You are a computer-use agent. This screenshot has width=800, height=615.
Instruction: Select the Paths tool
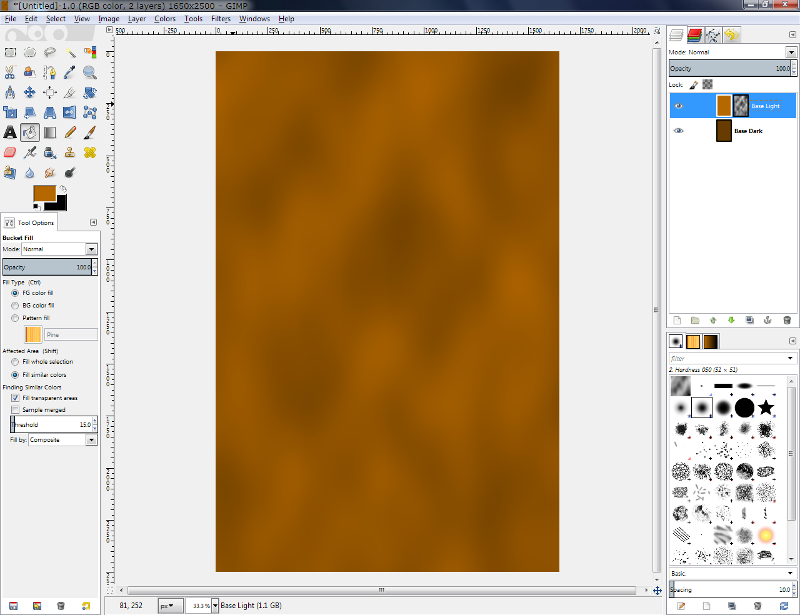50,72
